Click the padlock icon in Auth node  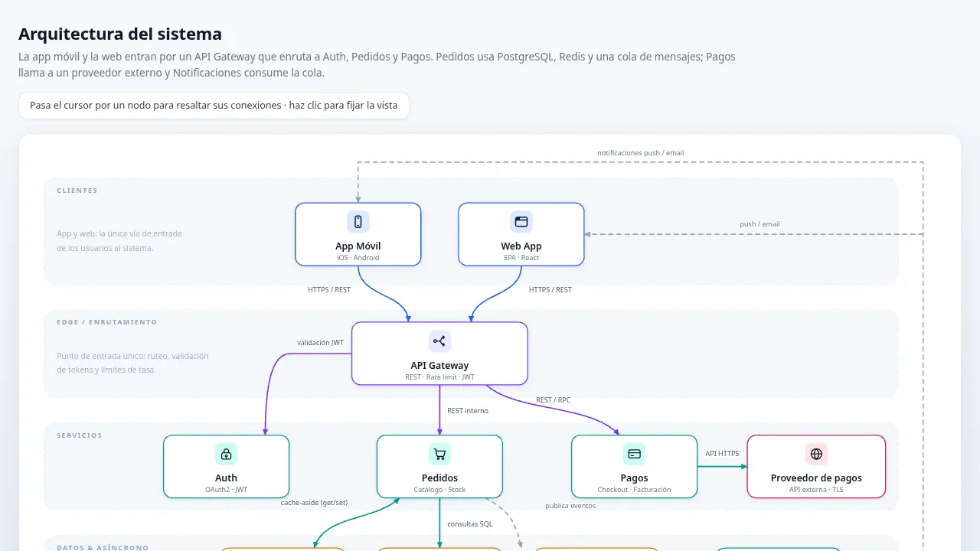pos(227,454)
